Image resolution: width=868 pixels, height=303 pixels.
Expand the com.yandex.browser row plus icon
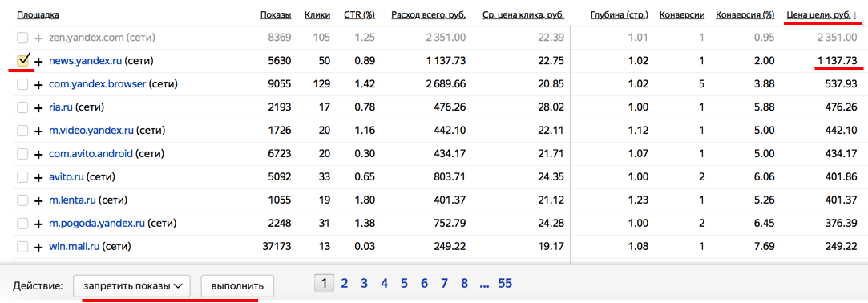[x=38, y=85]
